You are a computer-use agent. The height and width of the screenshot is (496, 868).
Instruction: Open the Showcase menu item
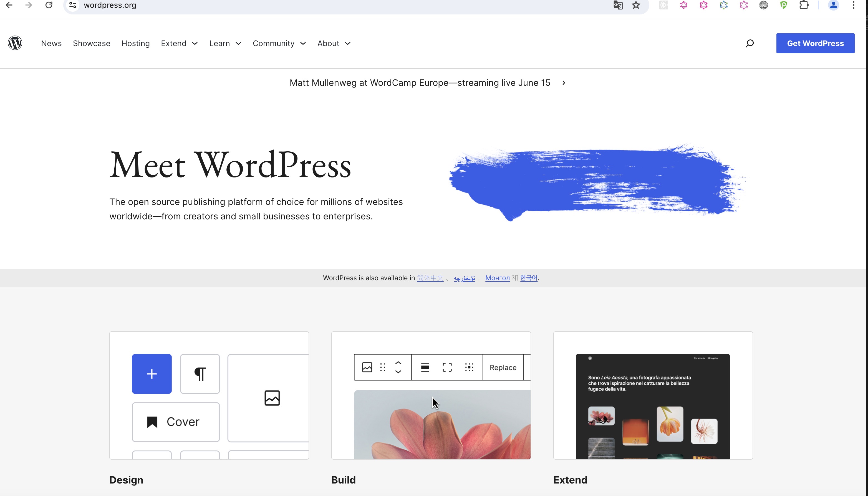click(x=92, y=43)
